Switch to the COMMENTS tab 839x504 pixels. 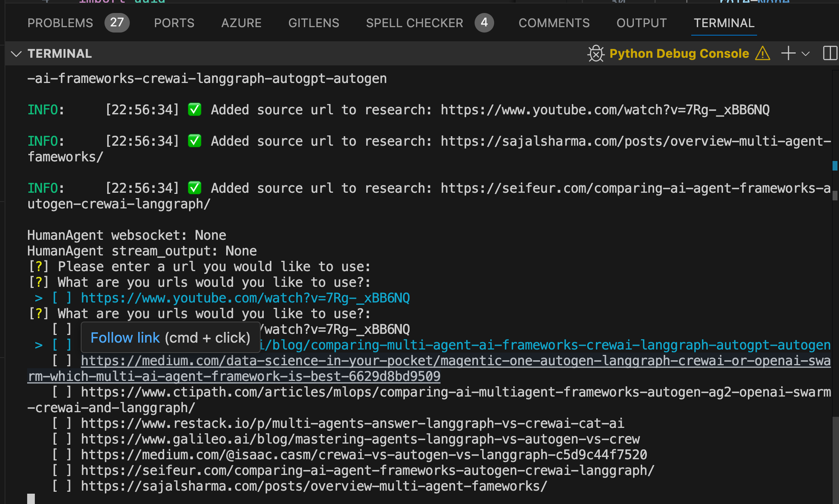point(554,23)
